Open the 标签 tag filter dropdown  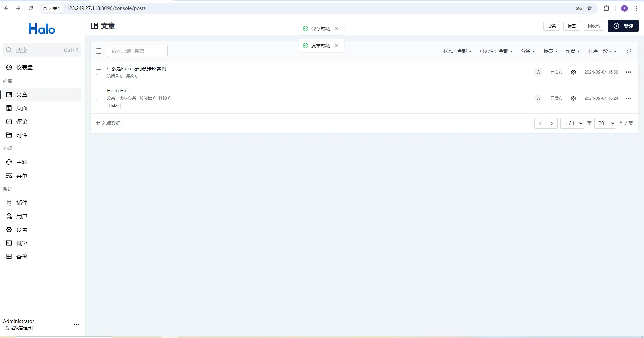pos(550,51)
